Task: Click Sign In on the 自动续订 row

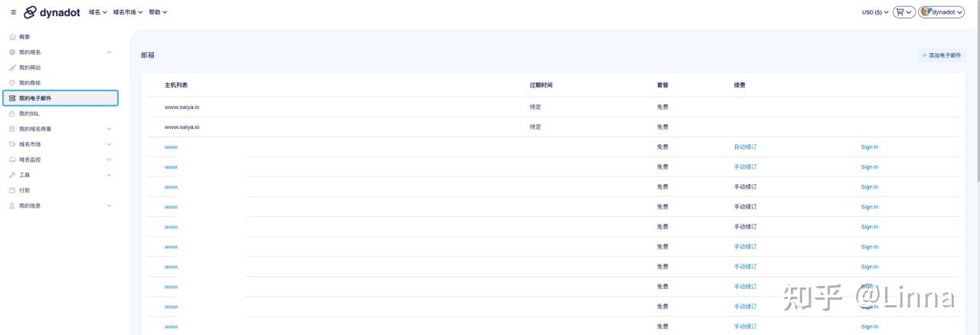Action: (870, 147)
